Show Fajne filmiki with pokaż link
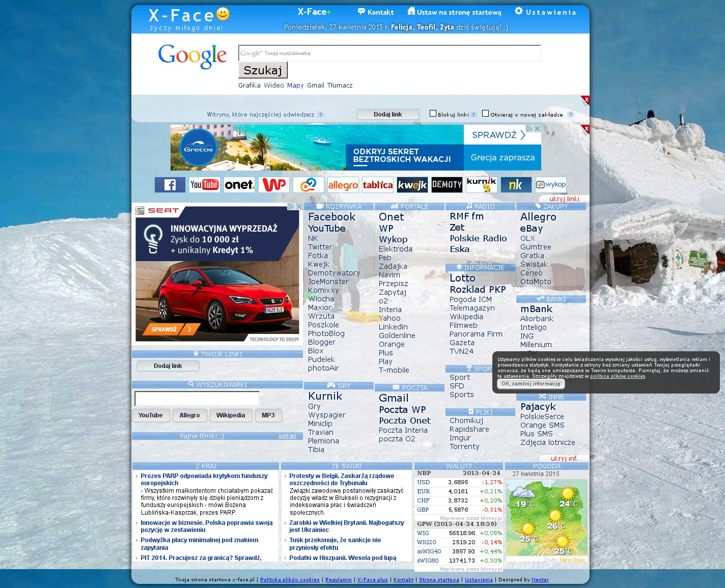Viewport: 725px width, 588px height. [x=287, y=436]
